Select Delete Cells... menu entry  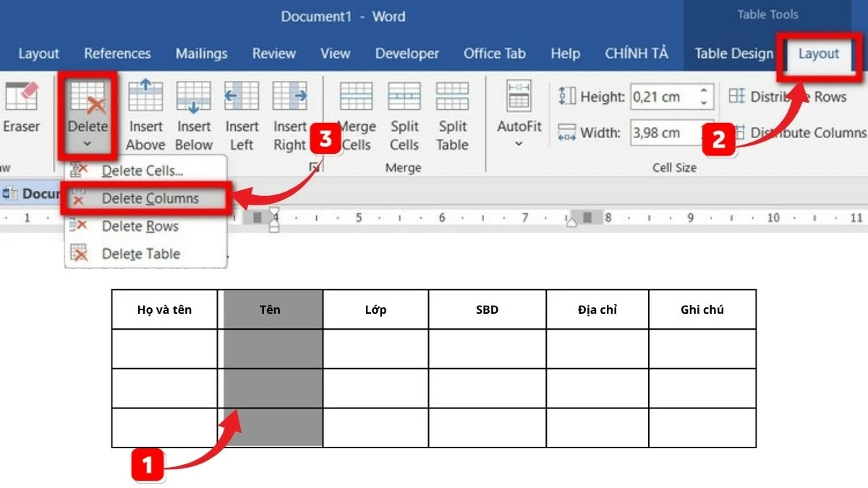point(142,171)
